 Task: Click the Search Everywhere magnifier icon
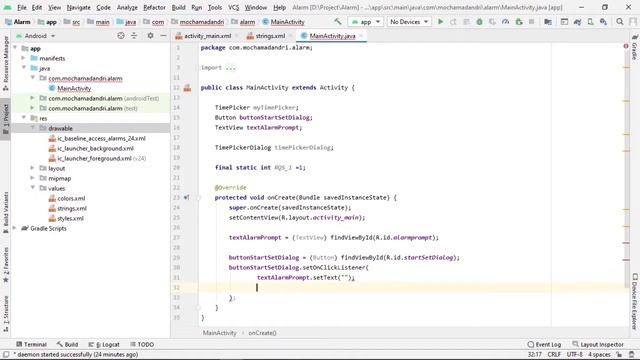coord(620,22)
